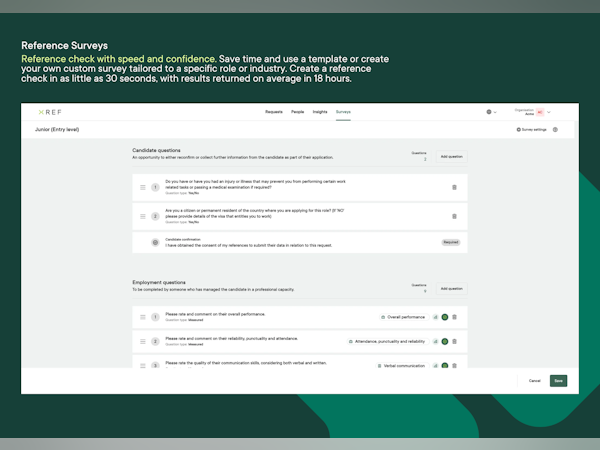Image resolution: width=600 pixels, height=450 pixels.
Task: Expand the chevron beside the user avatar
Action: 495,112
